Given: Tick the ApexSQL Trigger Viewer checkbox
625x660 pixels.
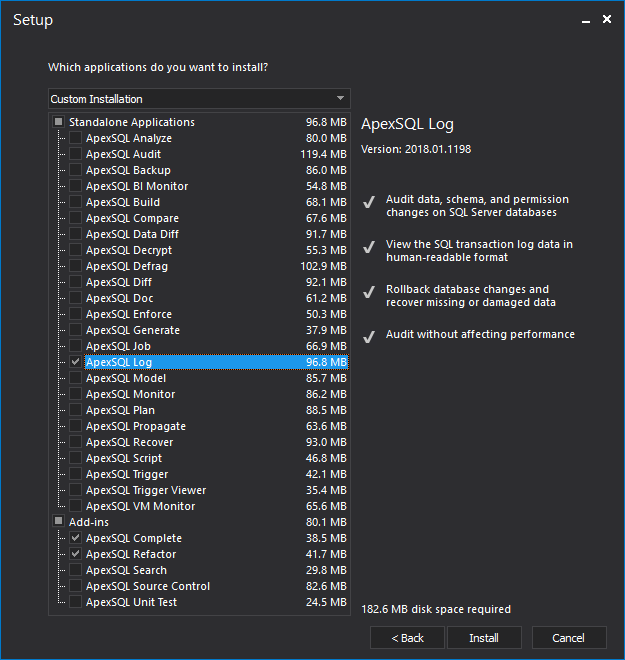Looking at the screenshot, I should (x=75, y=490).
